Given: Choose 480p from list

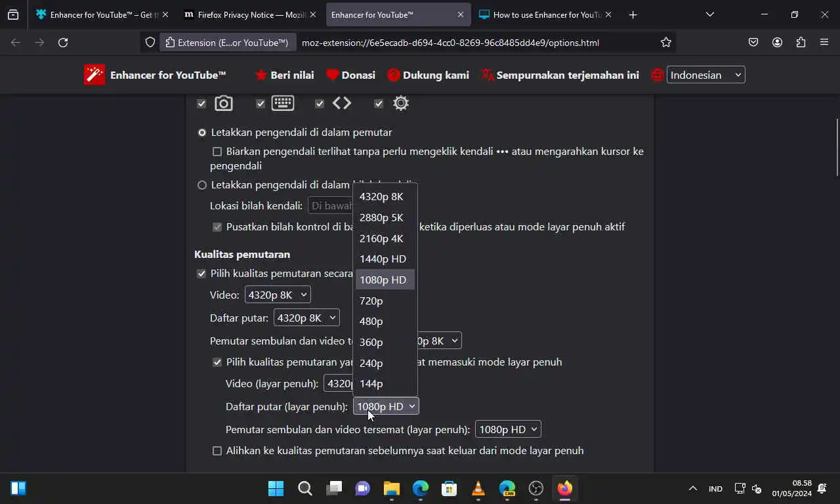Looking at the screenshot, I should pos(385,321).
